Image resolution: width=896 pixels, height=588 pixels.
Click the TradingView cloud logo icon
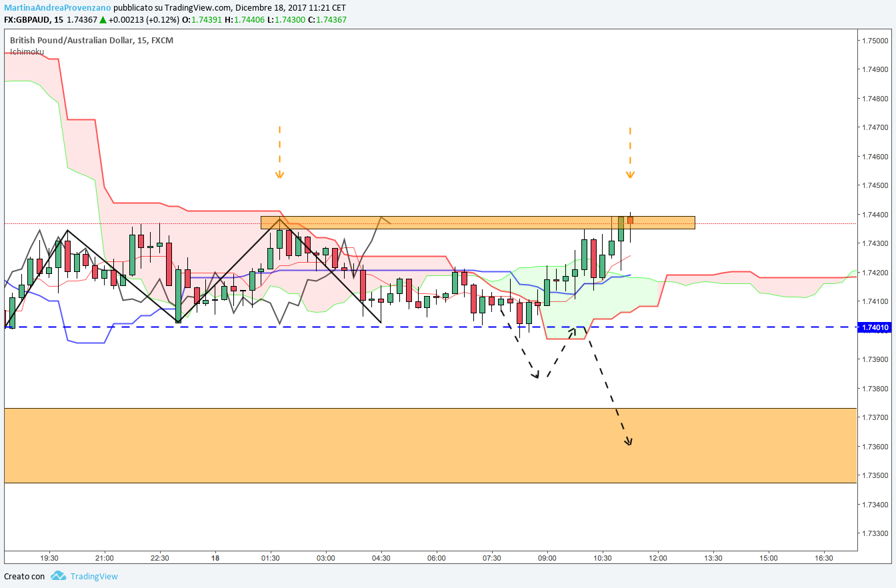[x=58, y=576]
